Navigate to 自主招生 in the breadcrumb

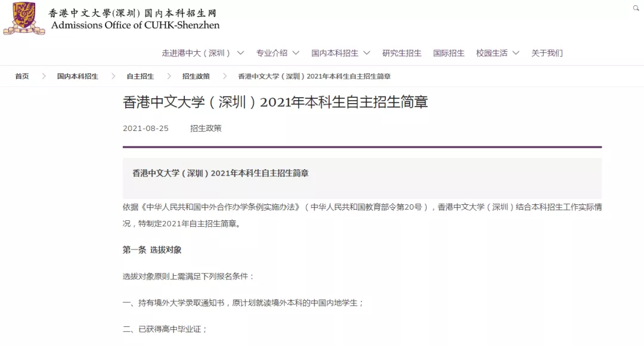[140, 76]
